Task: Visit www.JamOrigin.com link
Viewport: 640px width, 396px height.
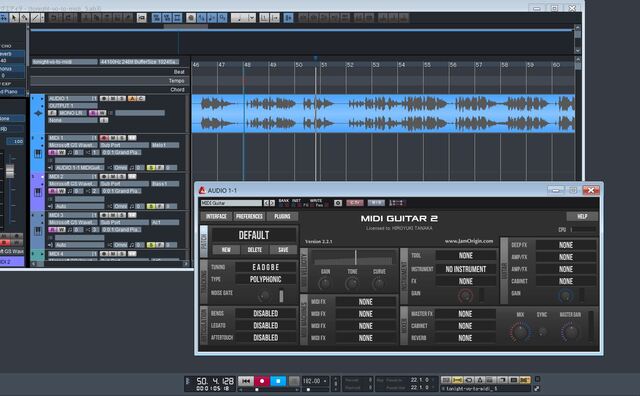Action: coord(469,241)
